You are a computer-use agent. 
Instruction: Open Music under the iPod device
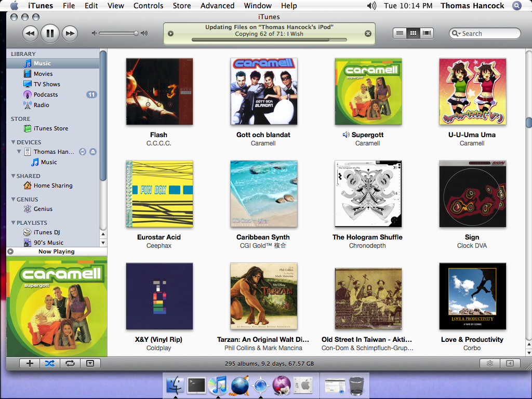point(53,162)
